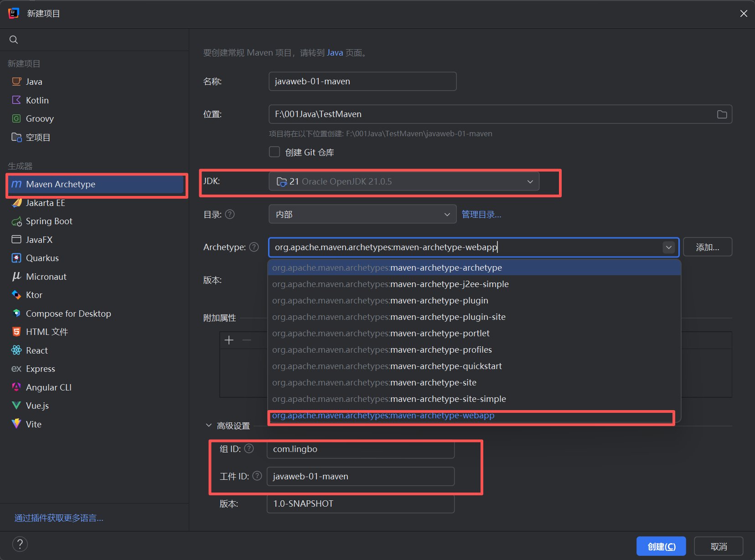This screenshot has width=755, height=560.
Task: Choose maven-archetype-portlet from list
Action: coord(474,333)
